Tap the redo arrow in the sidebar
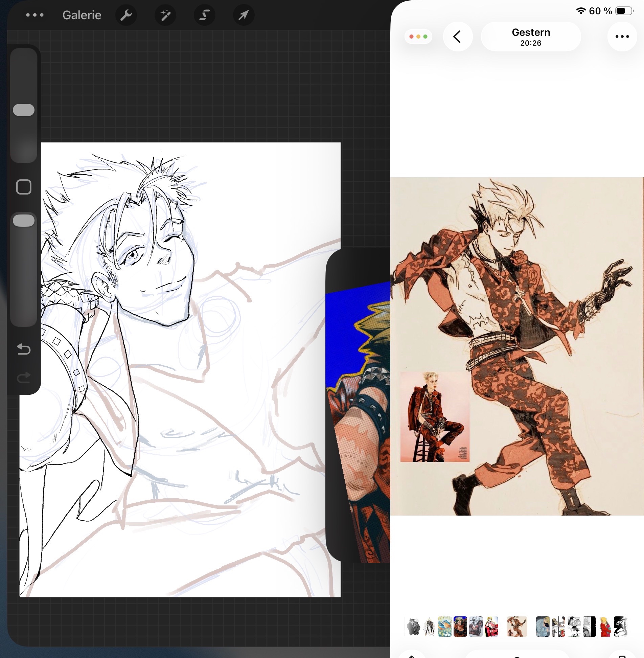 pos(24,377)
